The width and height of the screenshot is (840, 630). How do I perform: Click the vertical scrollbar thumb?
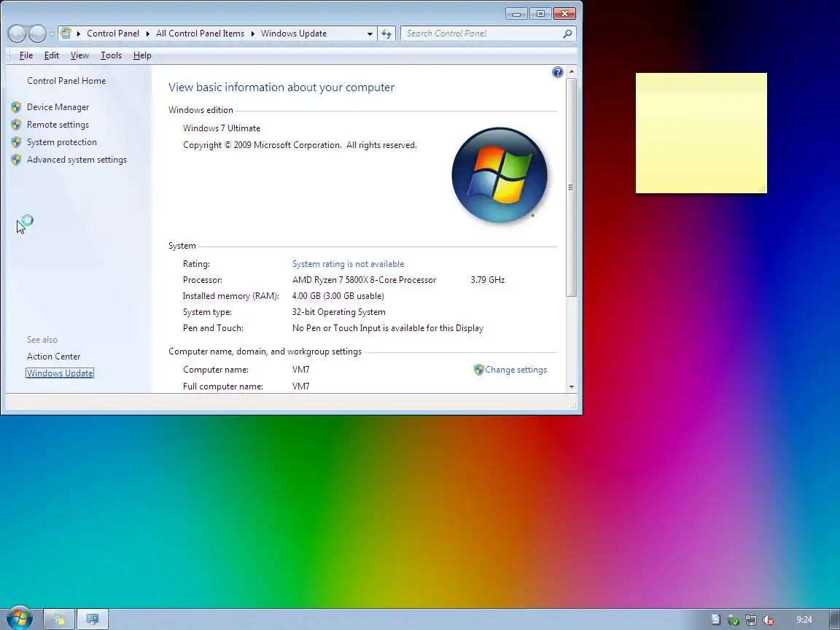pyautogui.click(x=571, y=187)
